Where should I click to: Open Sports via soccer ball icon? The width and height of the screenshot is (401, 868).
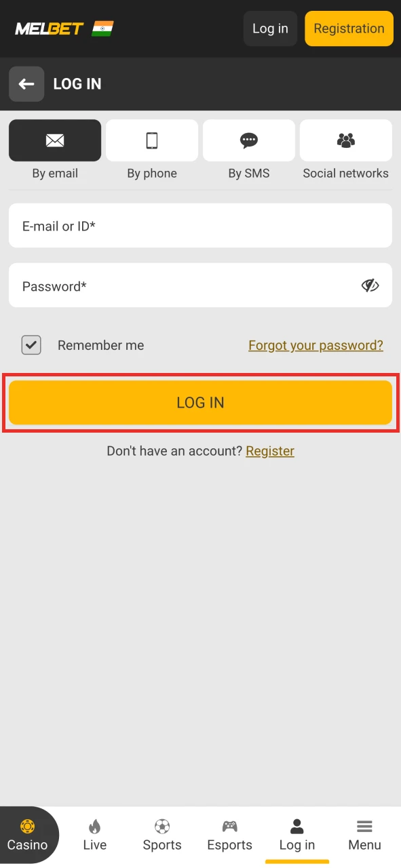click(x=162, y=826)
